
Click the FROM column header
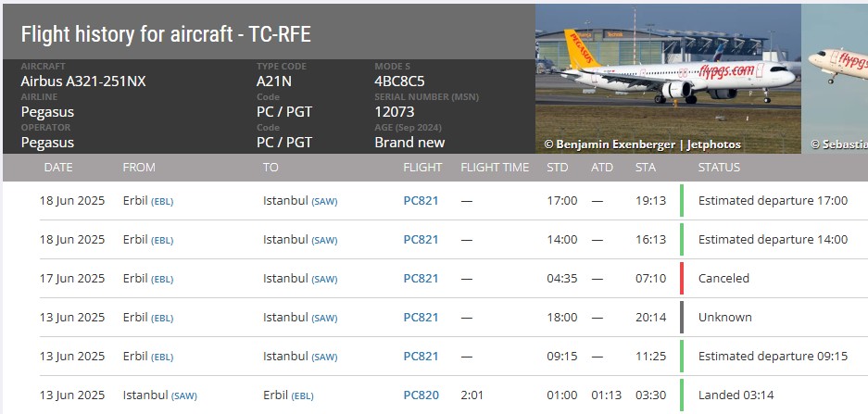(139, 167)
